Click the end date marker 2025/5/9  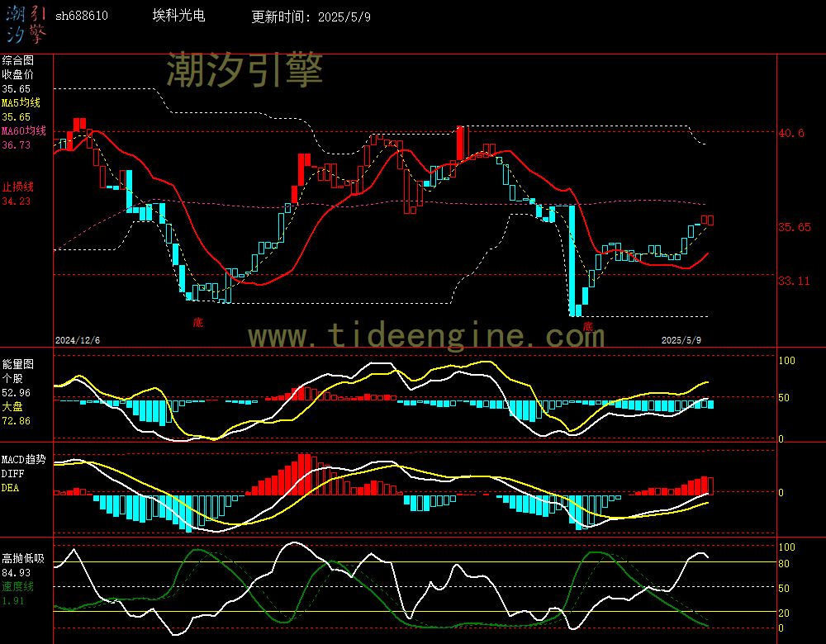coord(681,340)
